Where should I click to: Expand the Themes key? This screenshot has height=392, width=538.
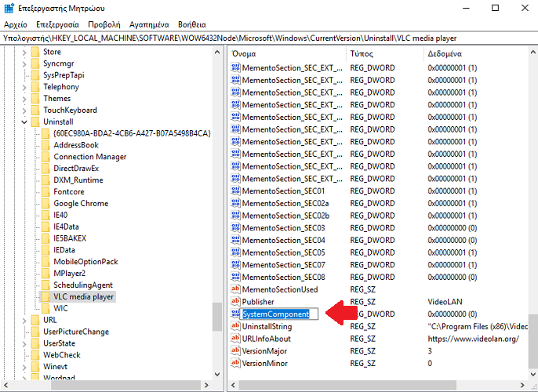24,99
